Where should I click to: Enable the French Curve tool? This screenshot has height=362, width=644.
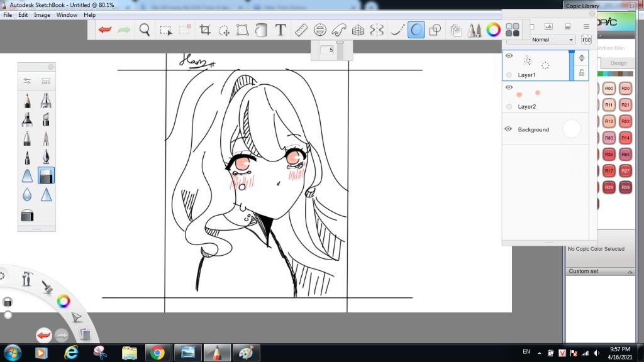pyautogui.click(x=339, y=30)
